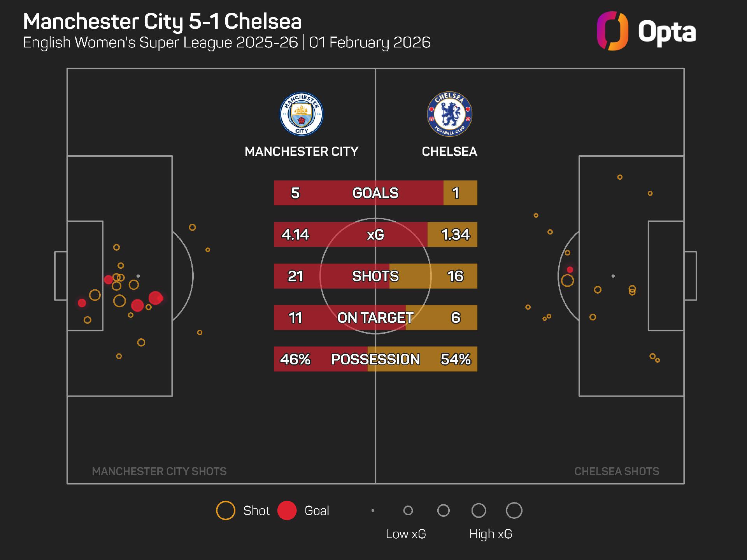Click the 'MANCHESTER CITY SHOTS' pitch label
Screen dimensions: 747x560
click(x=159, y=471)
